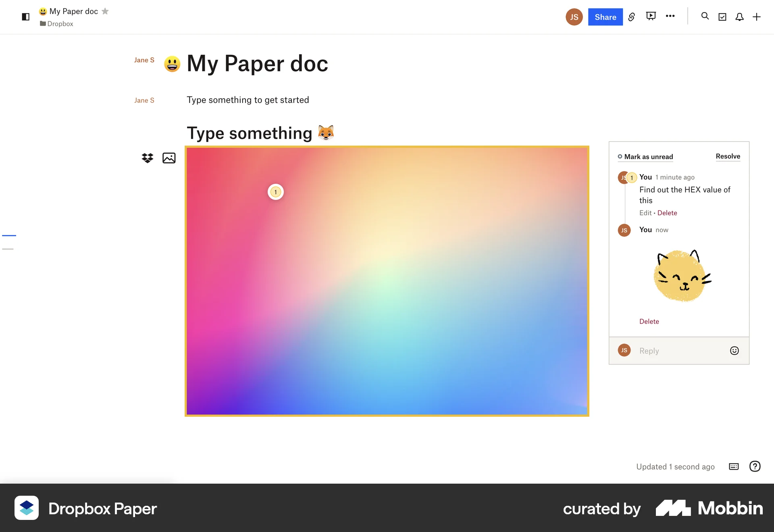
Task: Open help via the question mark icon
Action: tap(755, 466)
